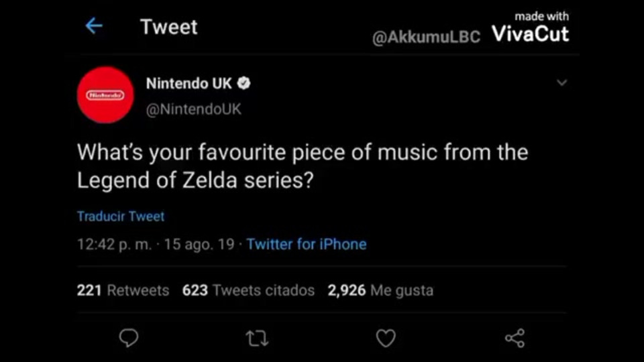Image resolution: width=644 pixels, height=362 pixels.
Task: Open the Twitter for iPhone link
Action: tap(307, 244)
